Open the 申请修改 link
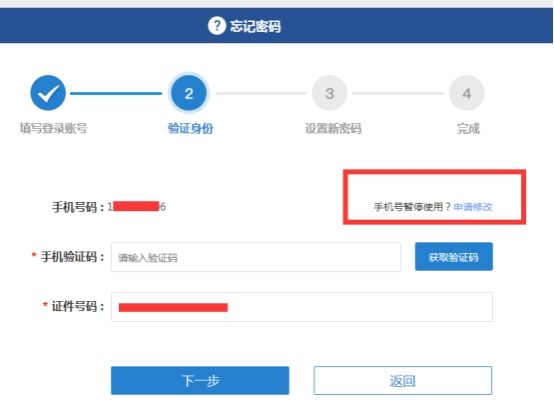This screenshot has height=411, width=554. [473, 207]
